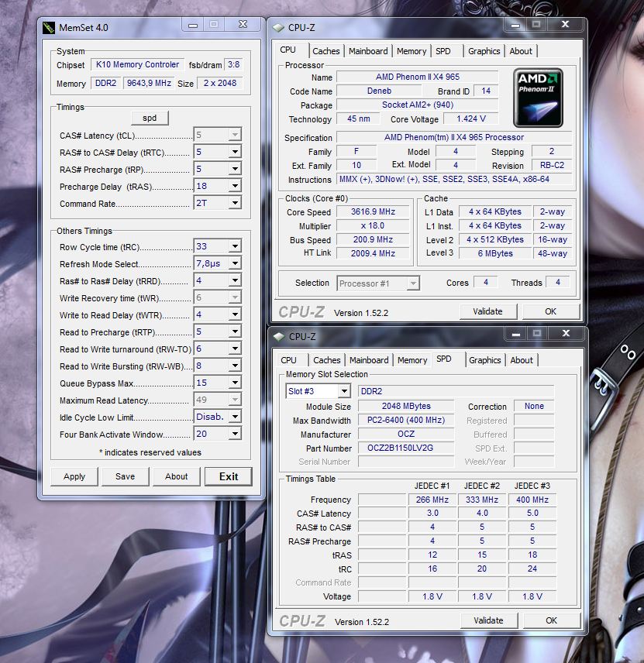Click the Core Speed value '3616.9 MHz'
The image size is (644, 663).
(x=374, y=212)
